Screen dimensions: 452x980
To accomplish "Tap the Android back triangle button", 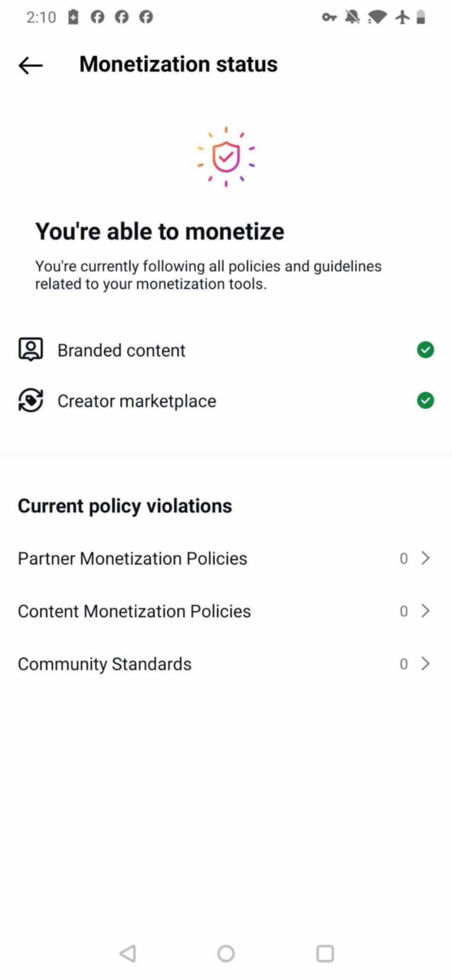I will pos(128,953).
